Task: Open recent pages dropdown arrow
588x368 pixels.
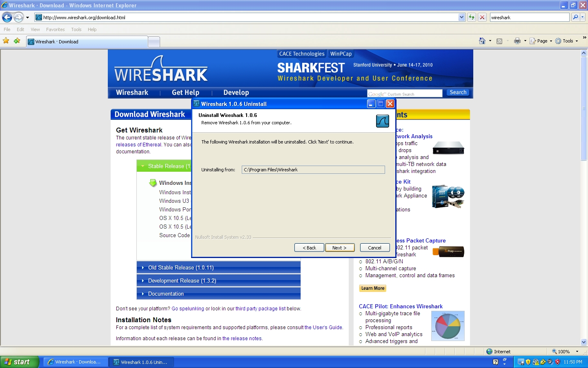Action: [x=27, y=18]
